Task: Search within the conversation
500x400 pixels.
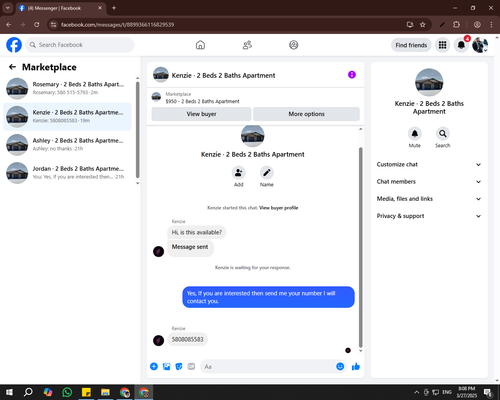Action: (x=443, y=134)
